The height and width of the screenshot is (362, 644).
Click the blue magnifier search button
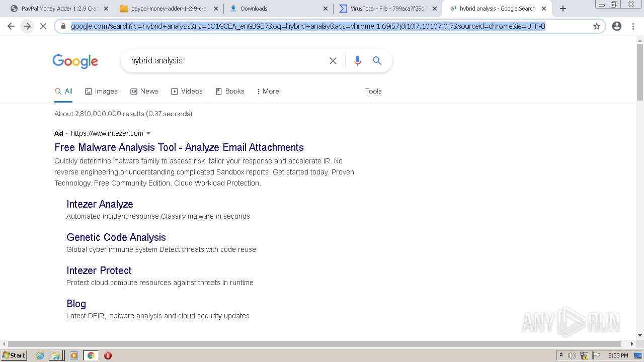tap(377, 61)
